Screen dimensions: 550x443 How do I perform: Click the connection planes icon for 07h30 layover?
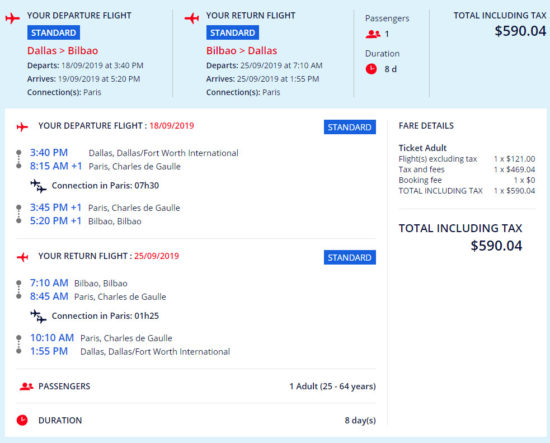pyautogui.click(x=38, y=186)
